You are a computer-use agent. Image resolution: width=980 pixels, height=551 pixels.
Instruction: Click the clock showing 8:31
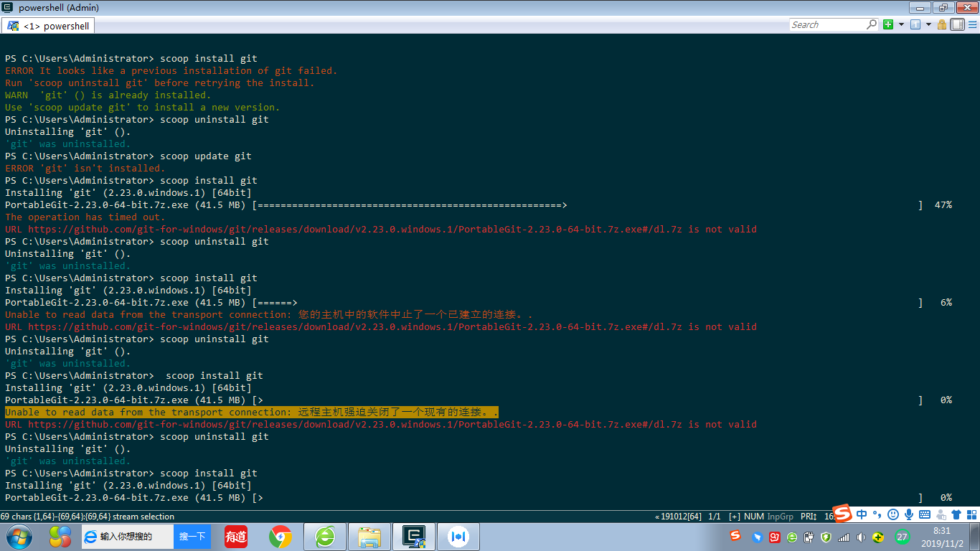pos(941,531)
